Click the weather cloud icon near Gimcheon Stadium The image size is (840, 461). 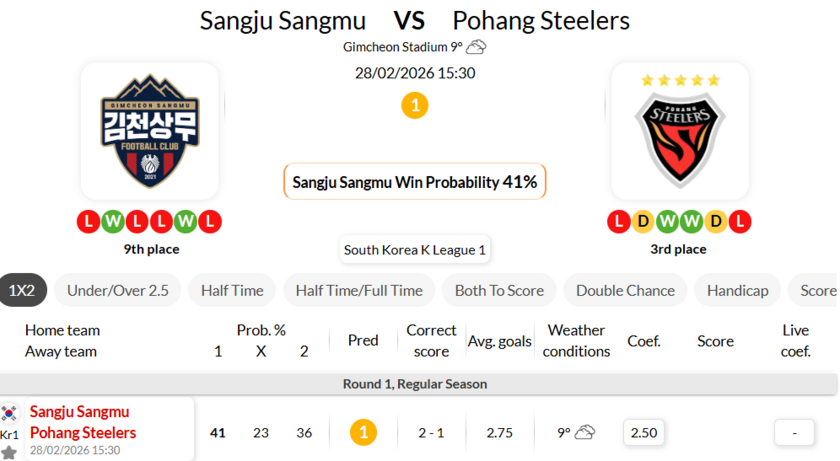click(476, 47)
